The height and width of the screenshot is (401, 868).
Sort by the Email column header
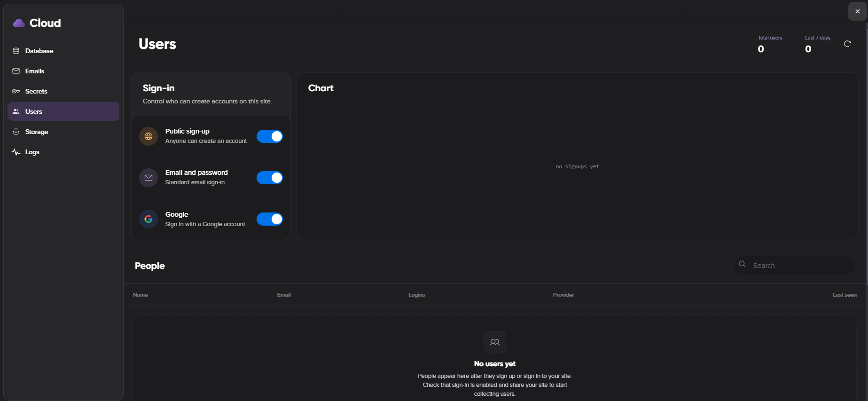[x=284, y=295]
